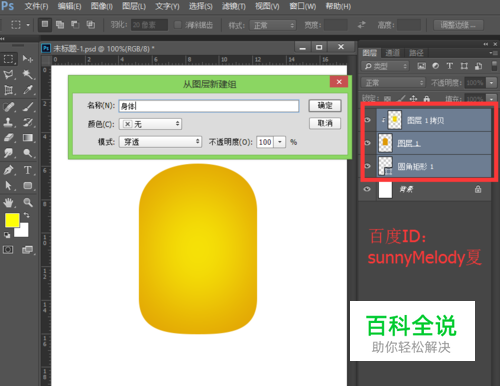This screenshot has height=386, width=500.
Task: Select the Rounded Rectangle shape tool
Action: point(28,185)
